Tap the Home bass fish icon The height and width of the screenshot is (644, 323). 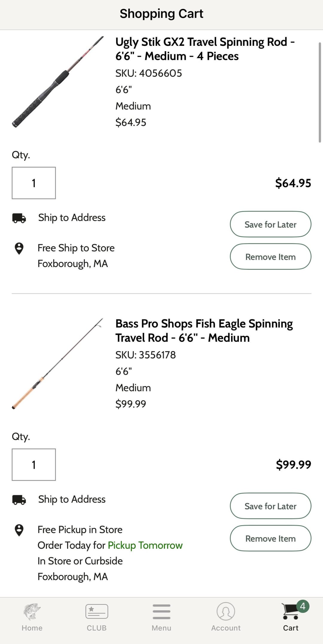click(32, 612)
